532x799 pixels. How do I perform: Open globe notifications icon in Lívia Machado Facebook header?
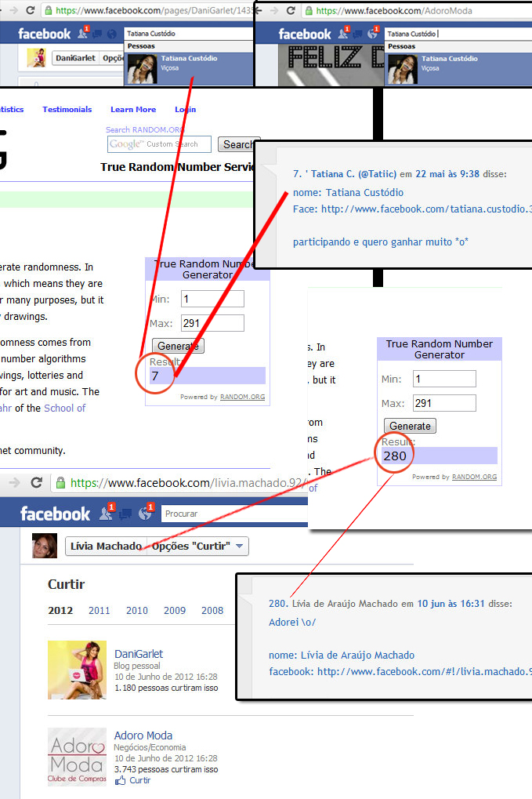pos(145,514)
